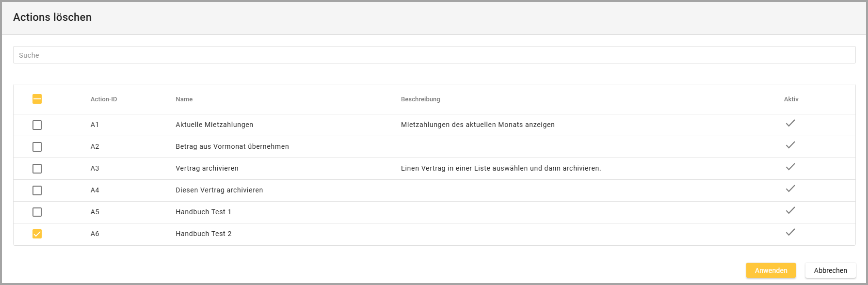Screen dimensions: 868x285
Task: Cancel with the Abbrechen button
Action: click(830, 270)
